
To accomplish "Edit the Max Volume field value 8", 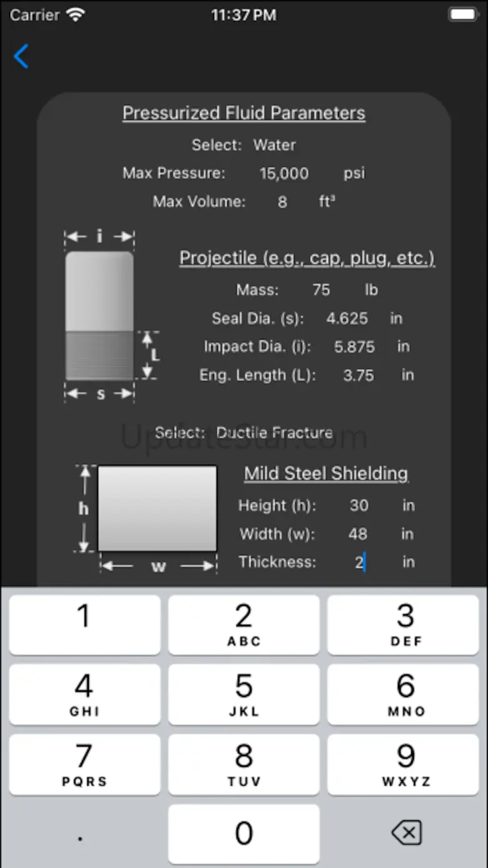I will (x=282, y=202).
